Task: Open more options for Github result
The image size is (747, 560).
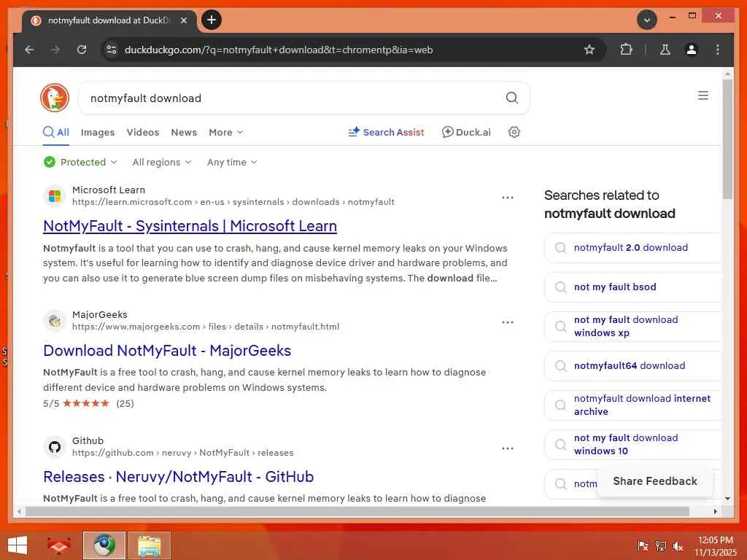Action: [x=508, y=448]
